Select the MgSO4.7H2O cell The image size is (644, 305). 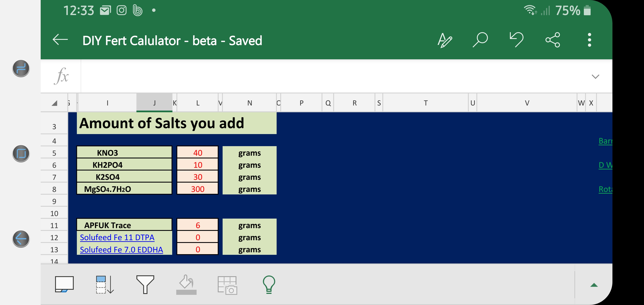click(124, 189)
